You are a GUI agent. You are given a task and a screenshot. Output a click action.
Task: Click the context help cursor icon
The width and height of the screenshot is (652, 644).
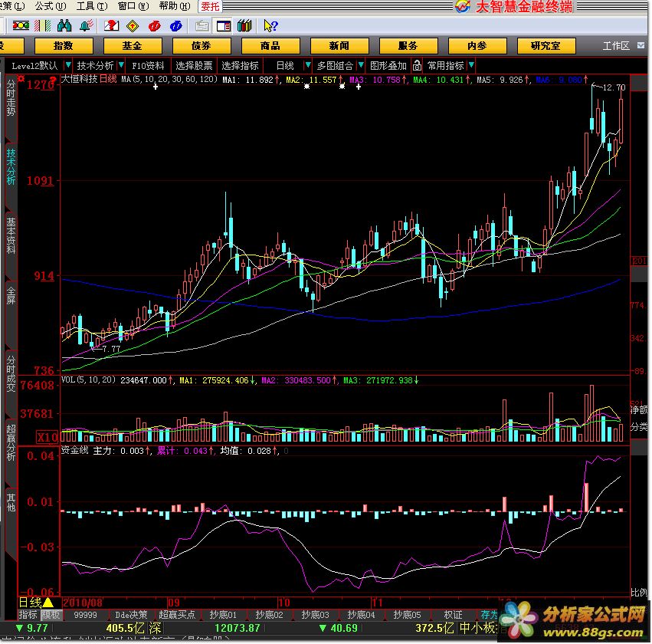tap(270, 26)
